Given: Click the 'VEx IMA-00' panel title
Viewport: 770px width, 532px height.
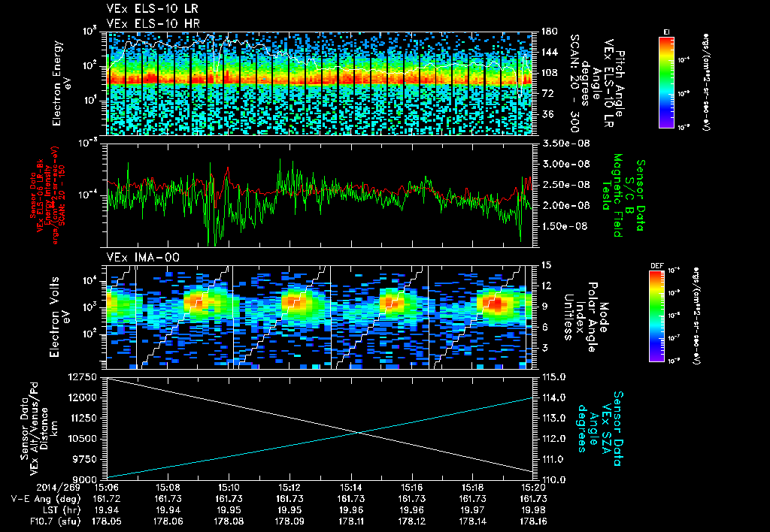Looking at the screenshot, I should tap(143, 257).
